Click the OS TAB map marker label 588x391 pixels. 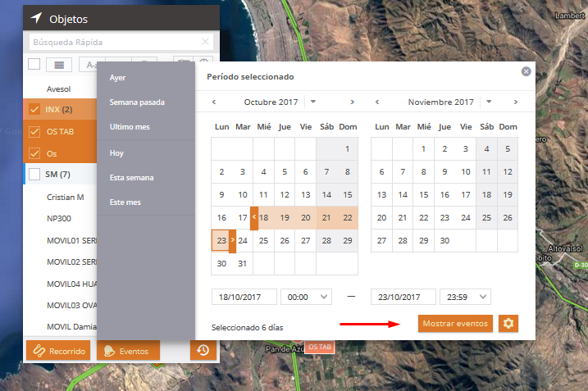coord(320,347)
